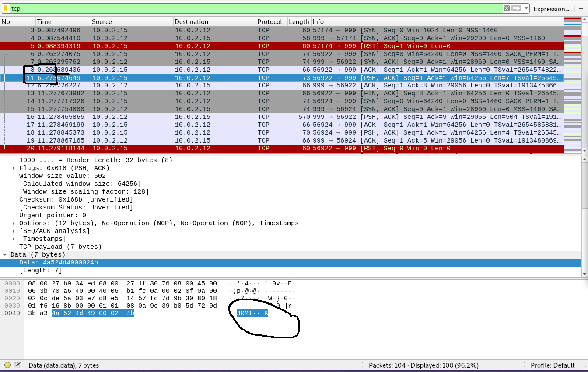The image size is (588, 372).
Task: Select the Header Length: 32 bytes line
Action: pyautogui.click(x=291, y=160)
